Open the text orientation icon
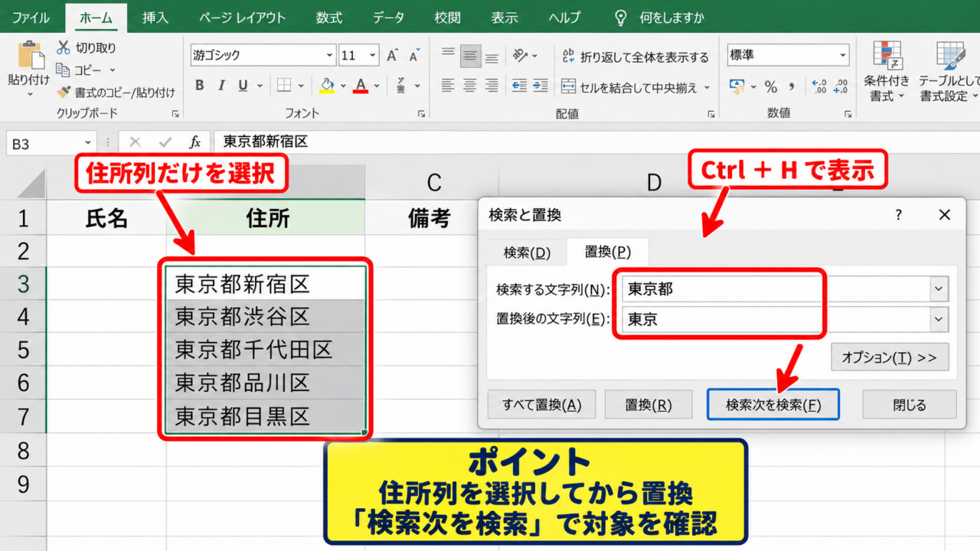Viewport: 980px width, 551px height. click(521, 55)
